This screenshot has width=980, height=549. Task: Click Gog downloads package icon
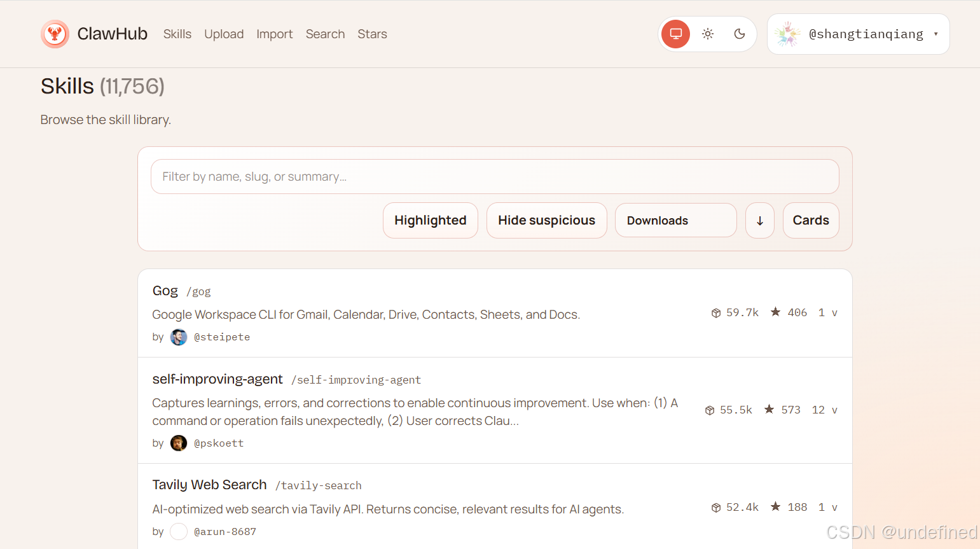(x=716, y=312)
